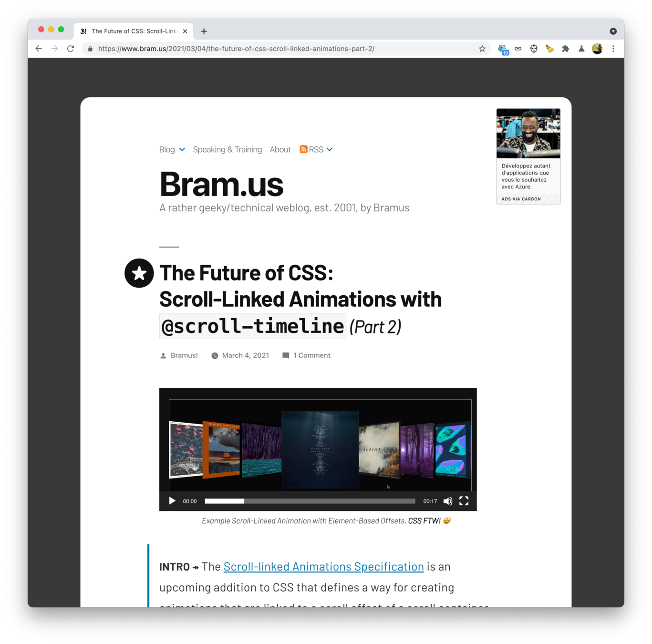This screenshot has width=652, height=644.
Task: Click the chain link extension icon
Action: [x=518, y=49]
